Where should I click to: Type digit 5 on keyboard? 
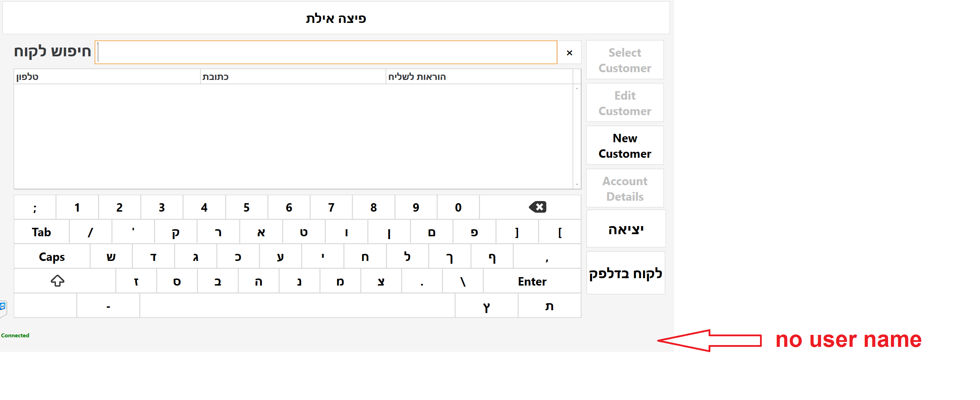point(246,207)
